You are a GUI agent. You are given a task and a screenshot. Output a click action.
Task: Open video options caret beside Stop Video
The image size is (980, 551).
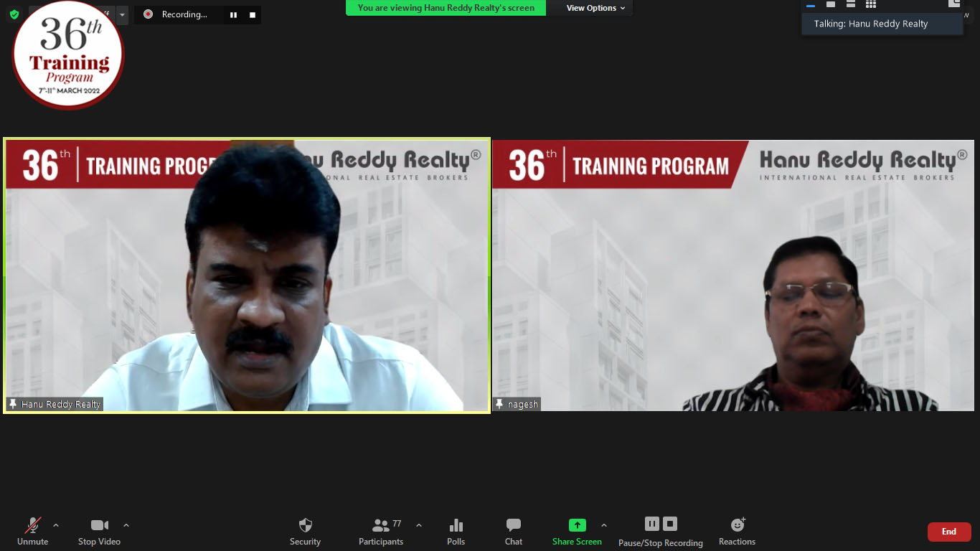(126, 525)
